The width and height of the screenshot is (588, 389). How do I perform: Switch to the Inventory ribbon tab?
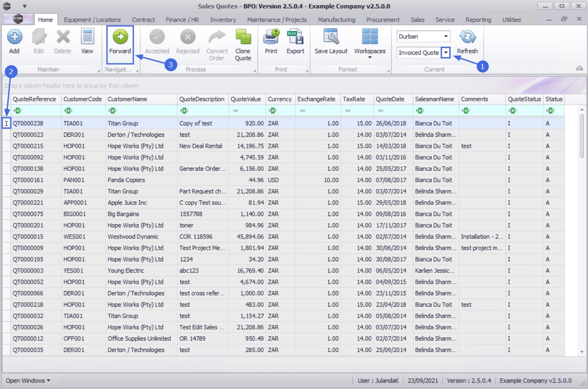[x=223, y=20]
